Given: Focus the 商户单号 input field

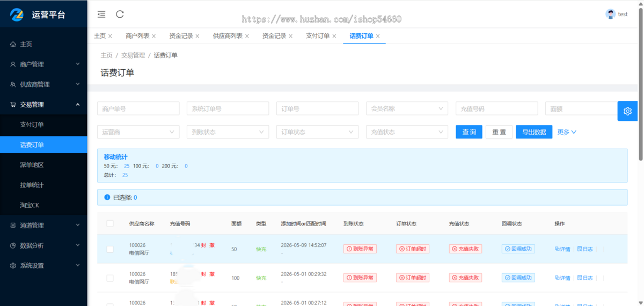Looking at the screenshot, I should click(138, 108).
